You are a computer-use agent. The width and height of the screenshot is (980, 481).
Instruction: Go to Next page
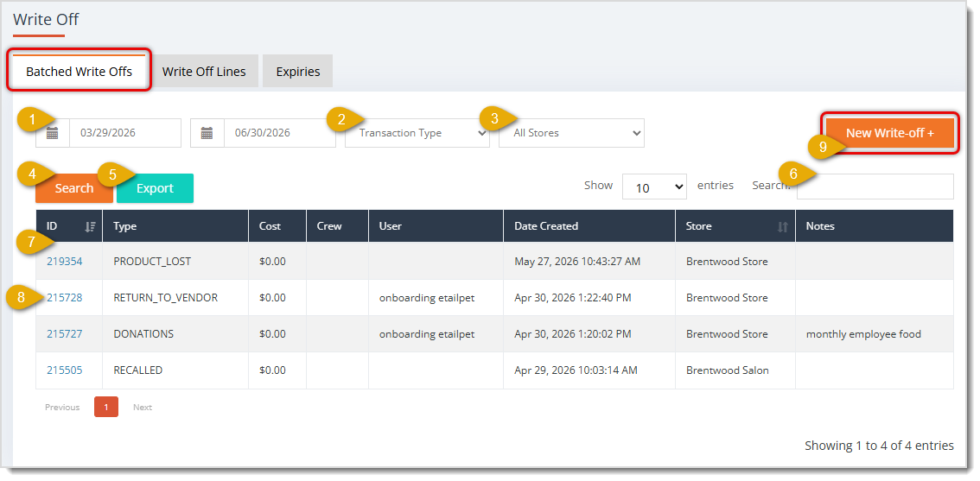[x=143, y=408]
